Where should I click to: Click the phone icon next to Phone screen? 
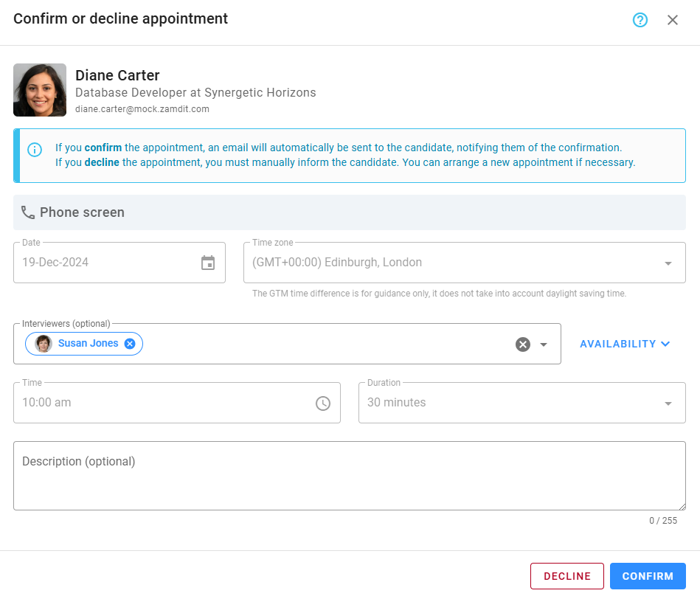(x=28, y=212)
